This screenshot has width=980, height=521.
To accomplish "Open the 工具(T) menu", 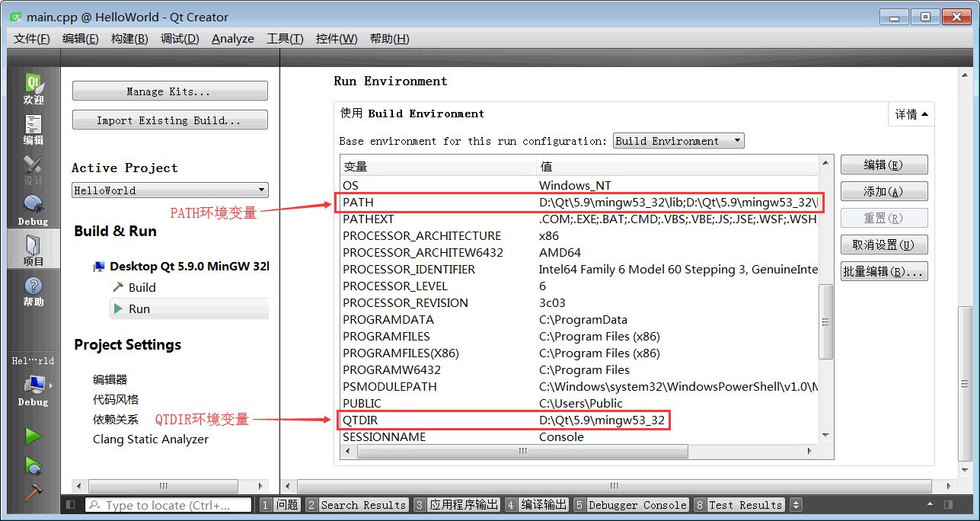I will 285,39.
